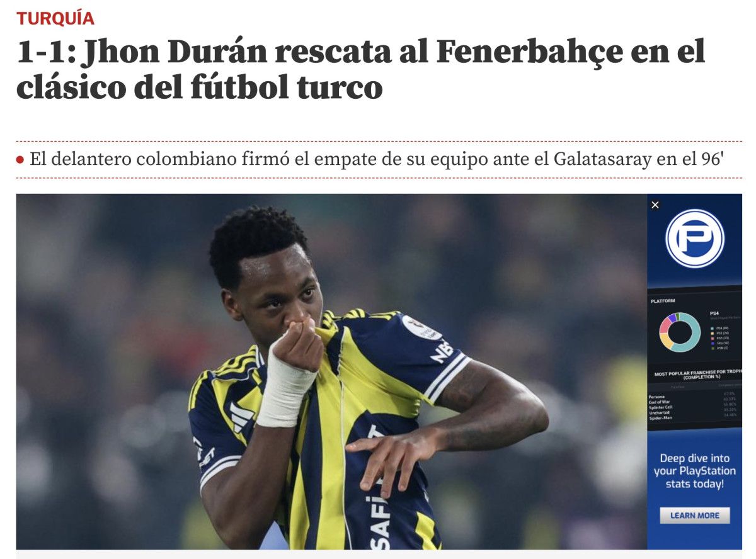Click the circular P logo in ad
The height and width of the screenshot is (559, 756).
click(695, 238)
